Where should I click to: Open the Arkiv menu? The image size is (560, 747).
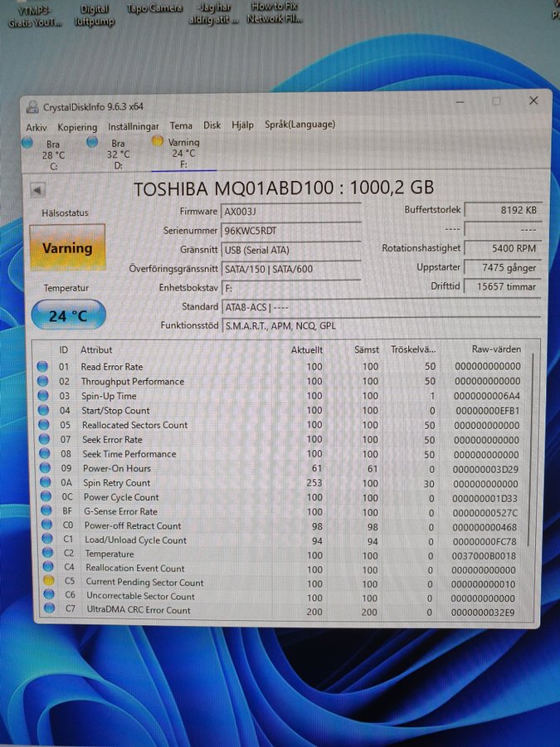point(37,127)
